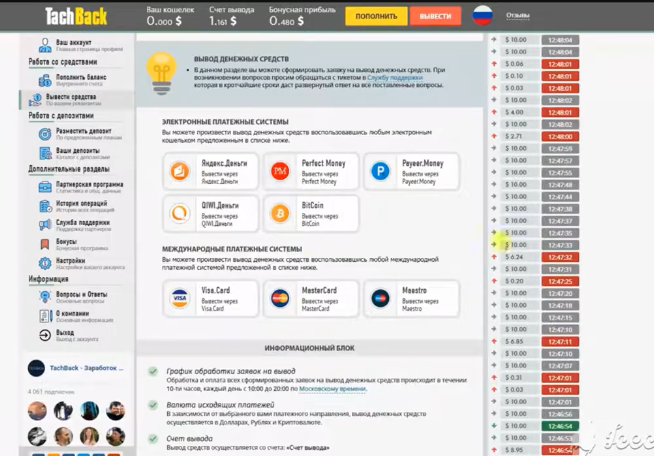Open История операций in sidebar

(81, 205)
